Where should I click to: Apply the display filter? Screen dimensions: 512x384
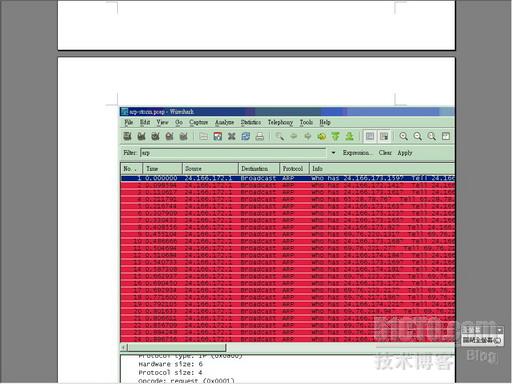tap(405, 153)
